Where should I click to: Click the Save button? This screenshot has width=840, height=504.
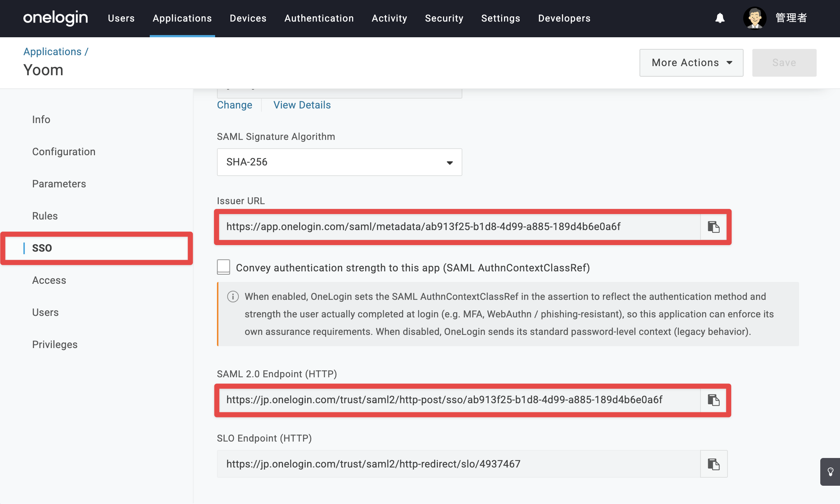click(x=784, y=63)
